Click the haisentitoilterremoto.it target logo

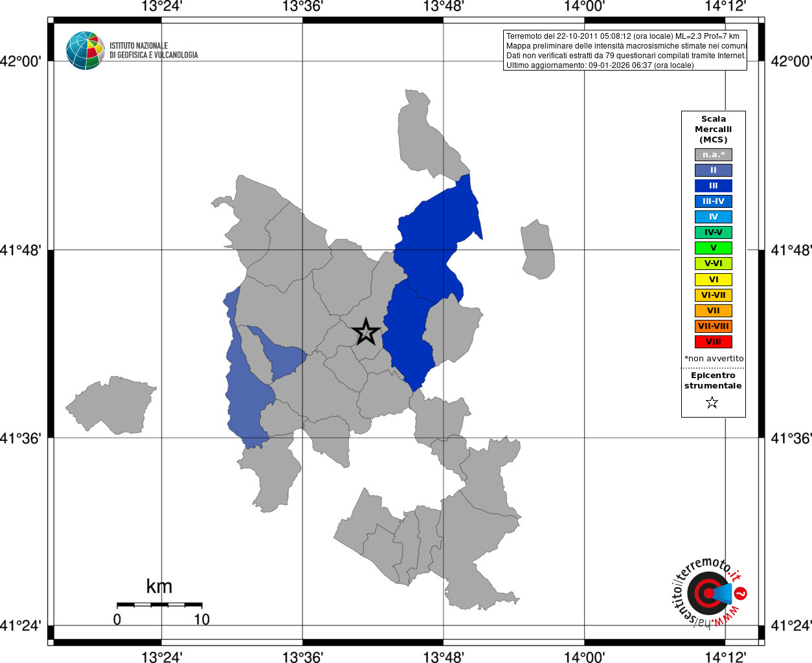pyautogui.click(x=708, y=592)
